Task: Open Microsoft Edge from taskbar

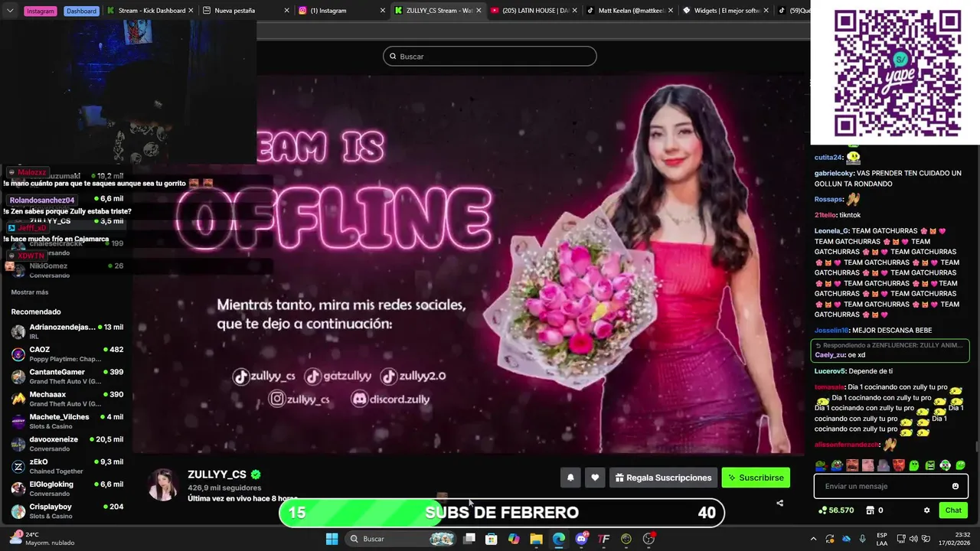Action: pyautogui.click(x=559, y=539)
